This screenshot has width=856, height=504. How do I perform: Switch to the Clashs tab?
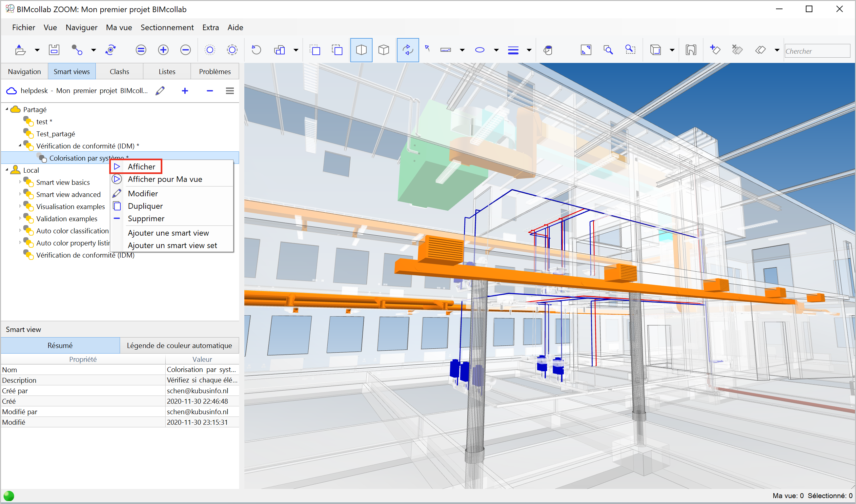tap(119, 72)
